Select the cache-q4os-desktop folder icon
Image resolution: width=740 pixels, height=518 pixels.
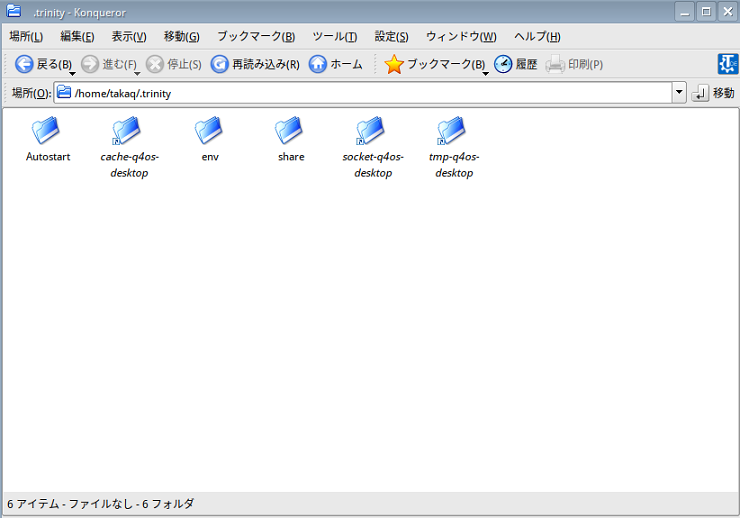click(x=126, y=130)
